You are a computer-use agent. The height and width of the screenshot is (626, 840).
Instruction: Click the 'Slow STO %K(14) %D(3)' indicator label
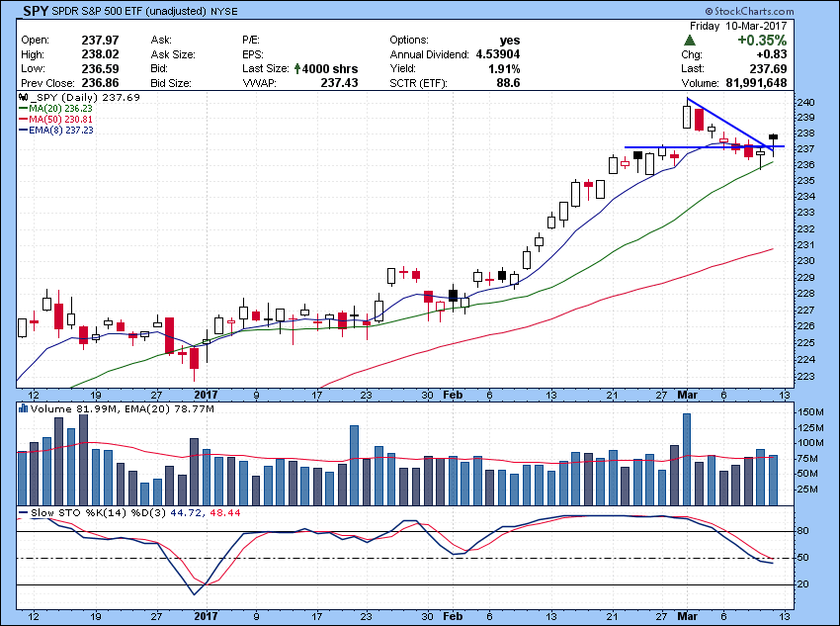pyautogui.click(x=98, y=513)
